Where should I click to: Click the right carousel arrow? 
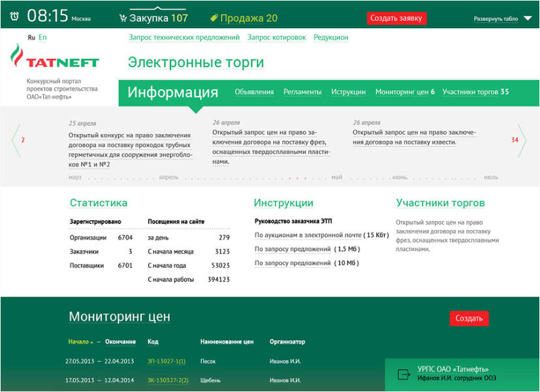tap(521, 140)
